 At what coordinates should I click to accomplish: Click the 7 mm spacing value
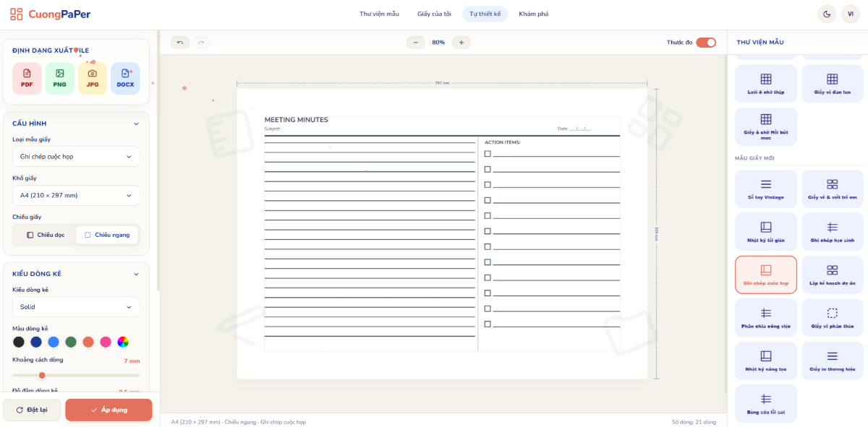coord(132,361)
